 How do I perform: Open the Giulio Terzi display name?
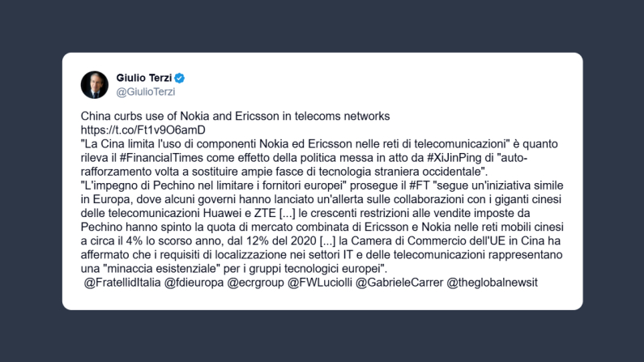pos(144,78)
